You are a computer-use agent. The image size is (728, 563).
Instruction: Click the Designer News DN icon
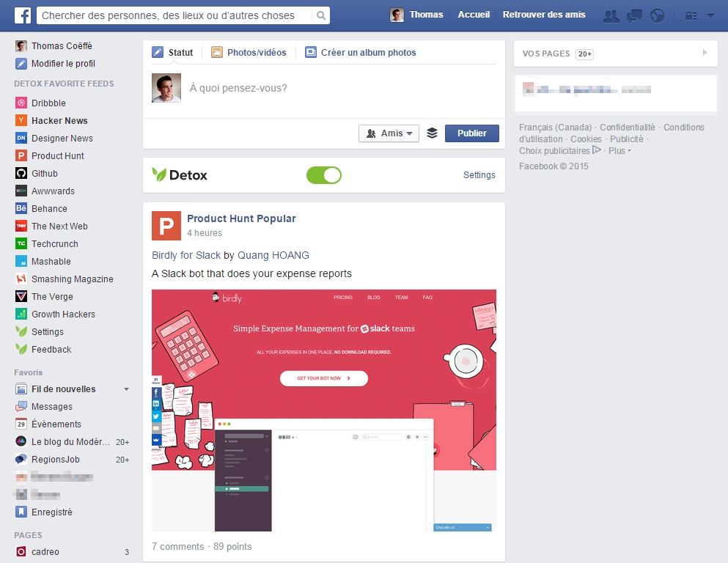tap(21, 138)
